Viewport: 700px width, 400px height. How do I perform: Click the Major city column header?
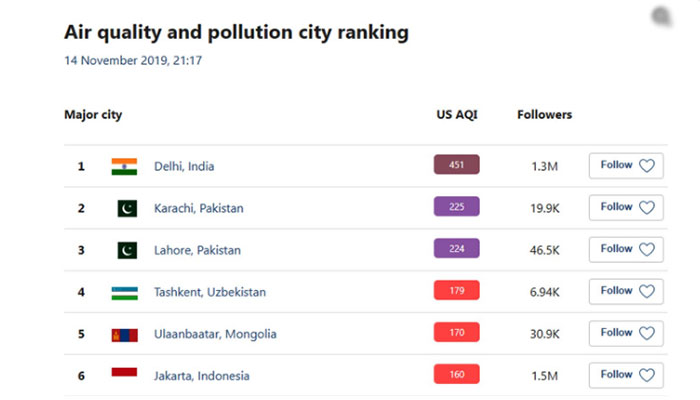point(93,115)
